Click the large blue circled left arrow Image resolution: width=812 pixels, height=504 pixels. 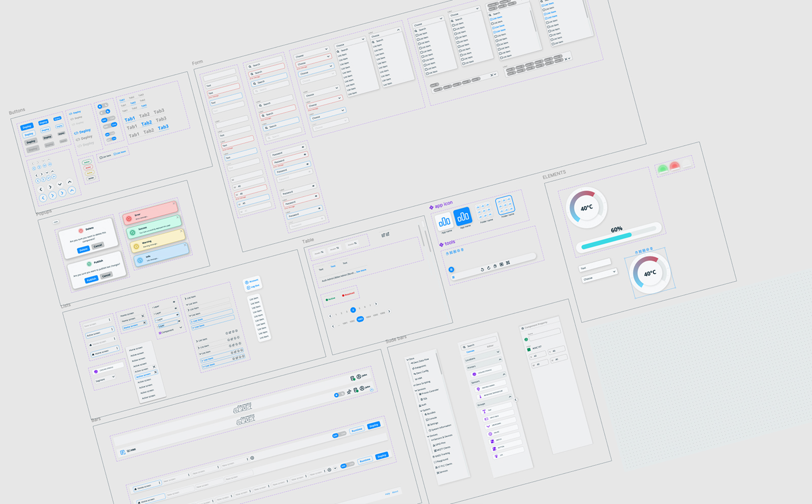coord(43,198)
